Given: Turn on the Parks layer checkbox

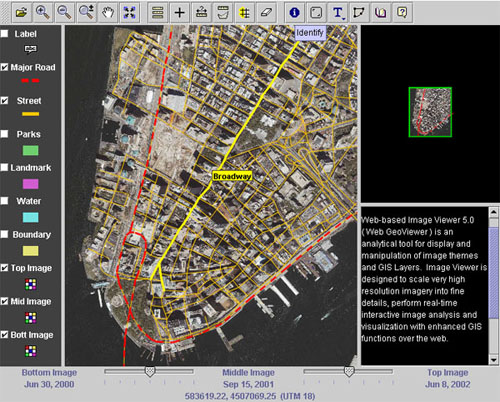Looking at the screenshot, I should click(x=4, y=134).
